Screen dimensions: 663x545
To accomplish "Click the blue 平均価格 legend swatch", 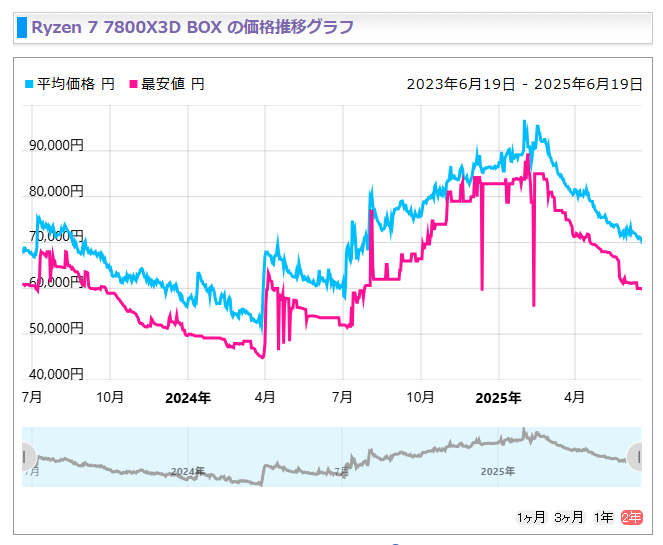I will (29, 84).
